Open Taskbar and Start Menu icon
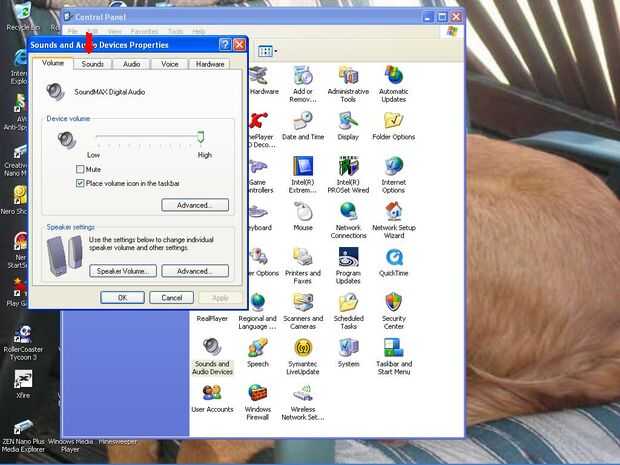The width and height of the screenshot is (620, 465). [393, 356]
